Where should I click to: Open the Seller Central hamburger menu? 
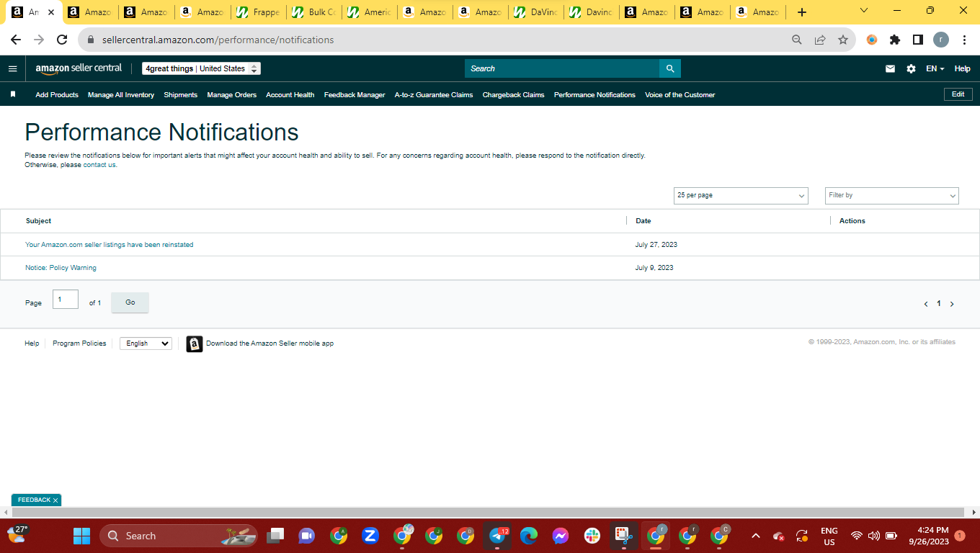(x=12, y=68)
